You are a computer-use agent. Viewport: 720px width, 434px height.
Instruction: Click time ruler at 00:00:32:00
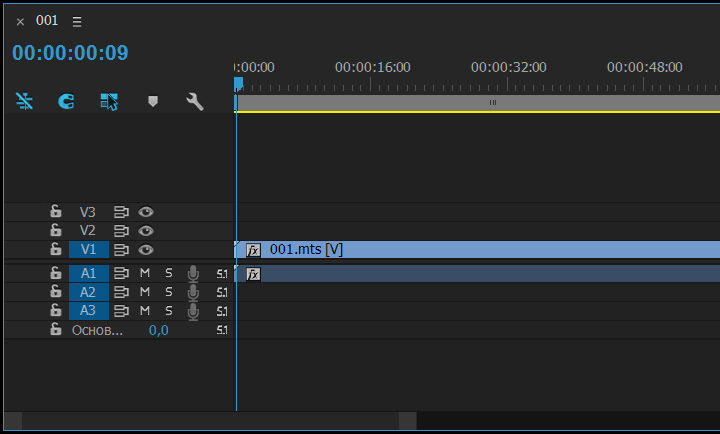pos(508,68)
